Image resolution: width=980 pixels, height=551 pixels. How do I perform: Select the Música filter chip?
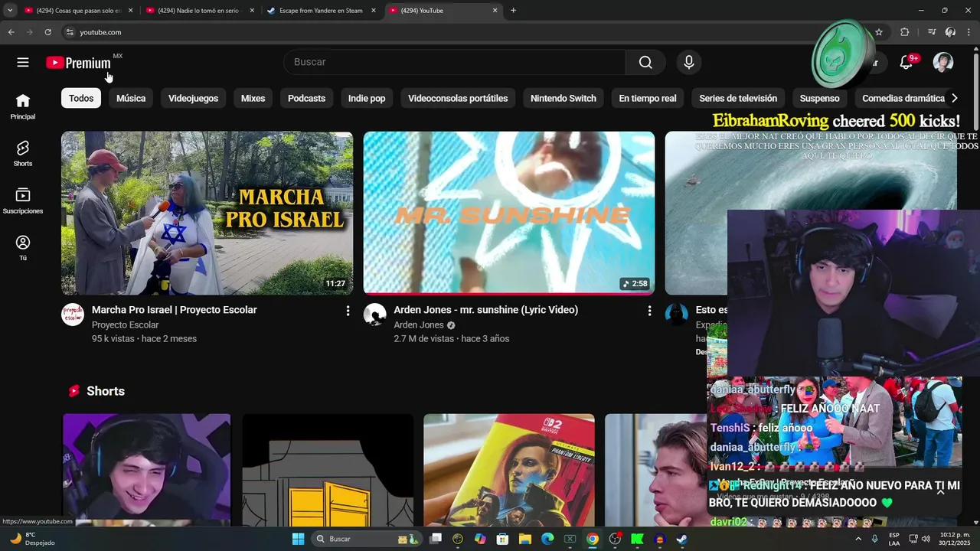[131, 98]
